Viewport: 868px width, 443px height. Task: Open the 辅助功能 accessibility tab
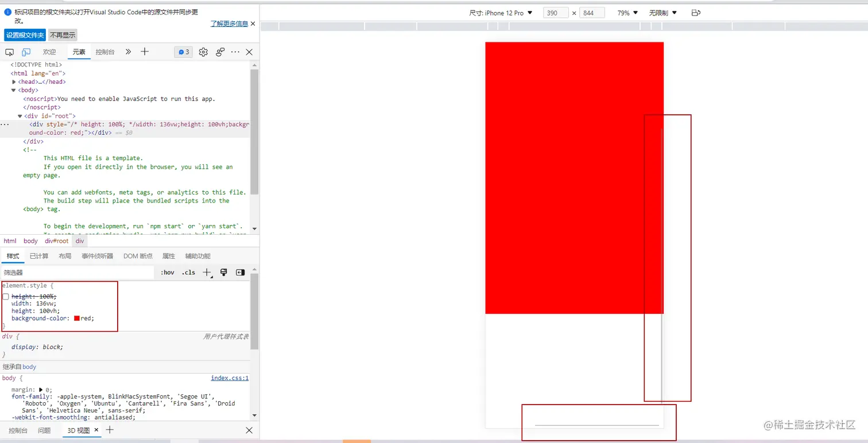[x=197, y=256]
